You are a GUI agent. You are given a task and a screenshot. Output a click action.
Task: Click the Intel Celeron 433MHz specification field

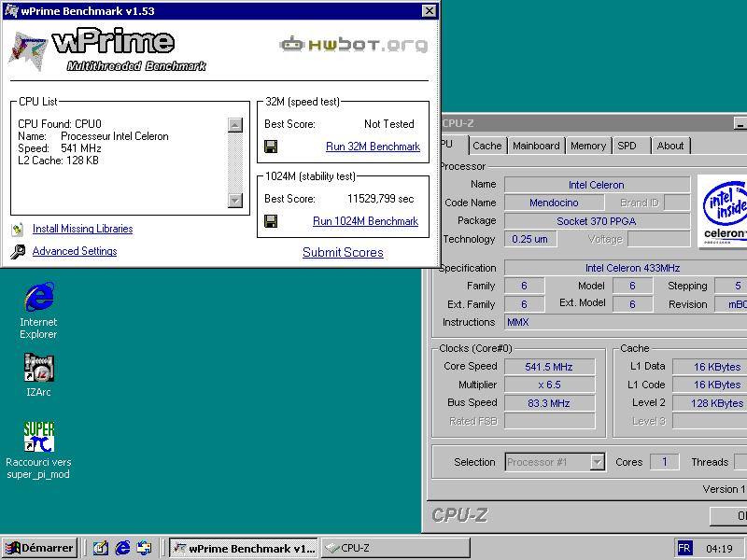pyautogui.click(x=626, y=268)
